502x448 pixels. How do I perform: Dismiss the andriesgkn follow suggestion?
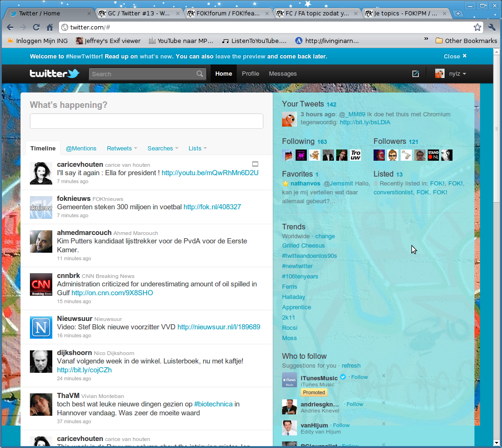coord(383,403)
